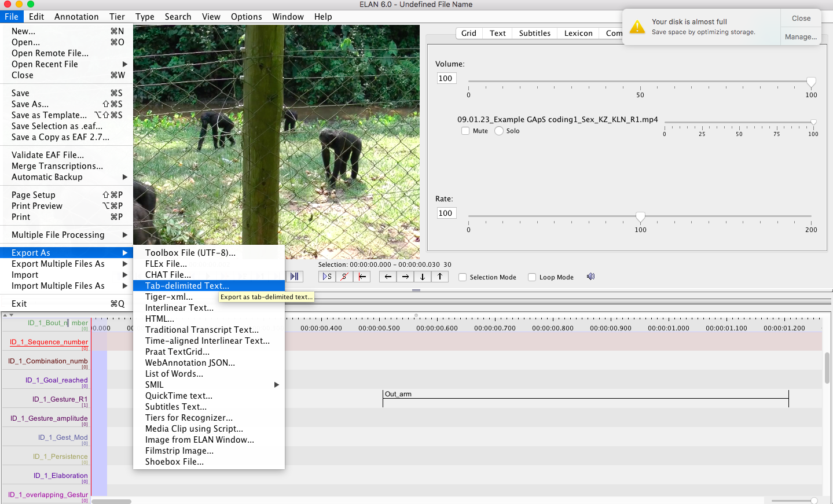833x504 pixels.
Task: Click the clear selection icon
Action: (x=344, y=277)
